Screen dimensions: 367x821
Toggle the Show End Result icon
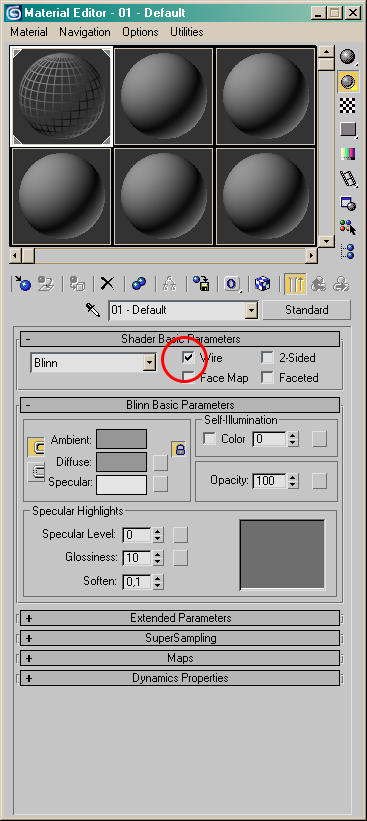(295, 284)
